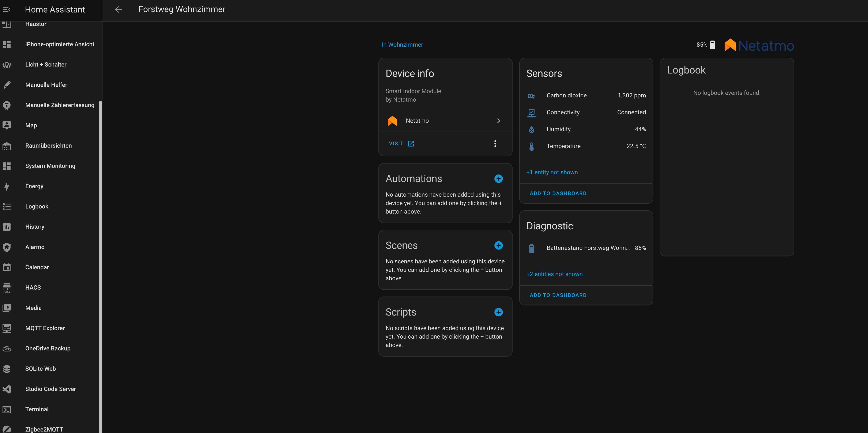Open iPhone-optimierte Ansicht dashboard icon
868x433 pixels.
[x=7, y=45]
